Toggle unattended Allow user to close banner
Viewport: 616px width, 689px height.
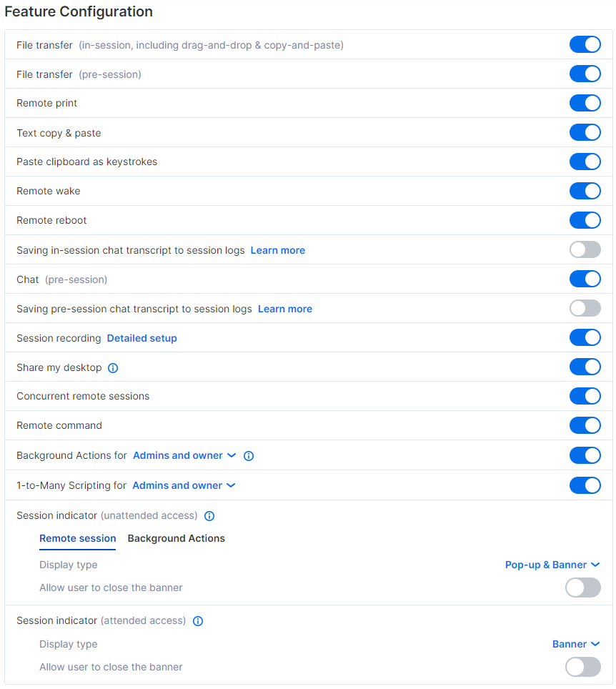tap(583, 588)
